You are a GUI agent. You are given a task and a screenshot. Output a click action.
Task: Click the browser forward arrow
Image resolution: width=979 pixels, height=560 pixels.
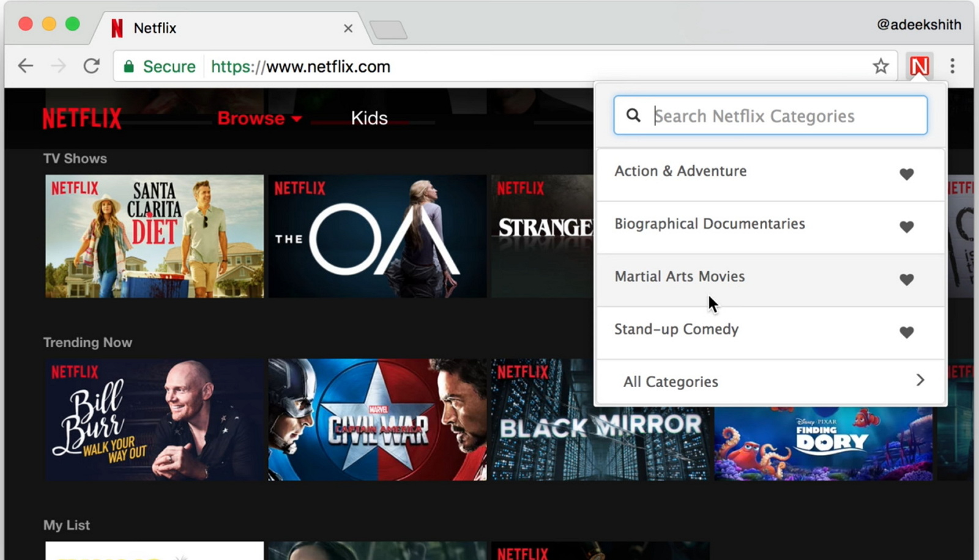pyautogui.click(x=58, y=66)
